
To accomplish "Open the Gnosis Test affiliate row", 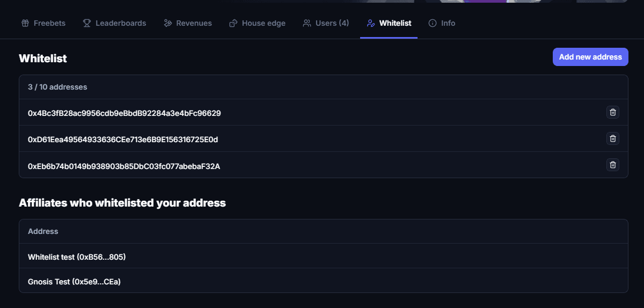I will [74, 281].
